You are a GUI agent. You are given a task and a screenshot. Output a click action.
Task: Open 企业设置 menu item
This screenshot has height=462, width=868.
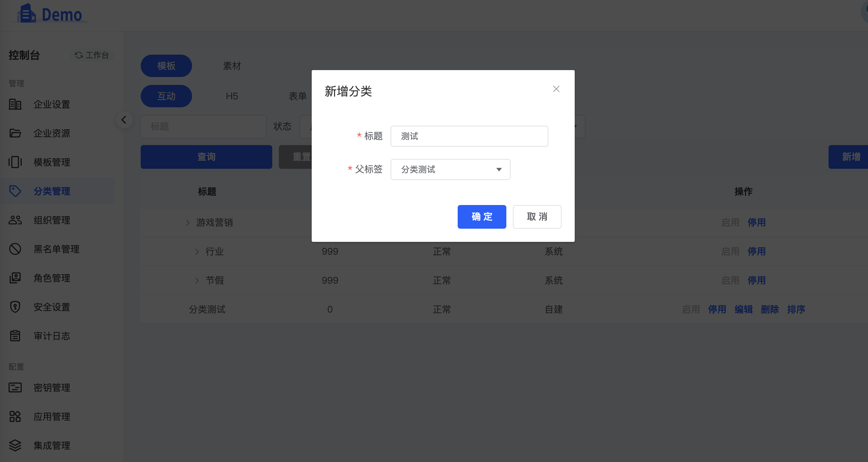coord(52,104)
